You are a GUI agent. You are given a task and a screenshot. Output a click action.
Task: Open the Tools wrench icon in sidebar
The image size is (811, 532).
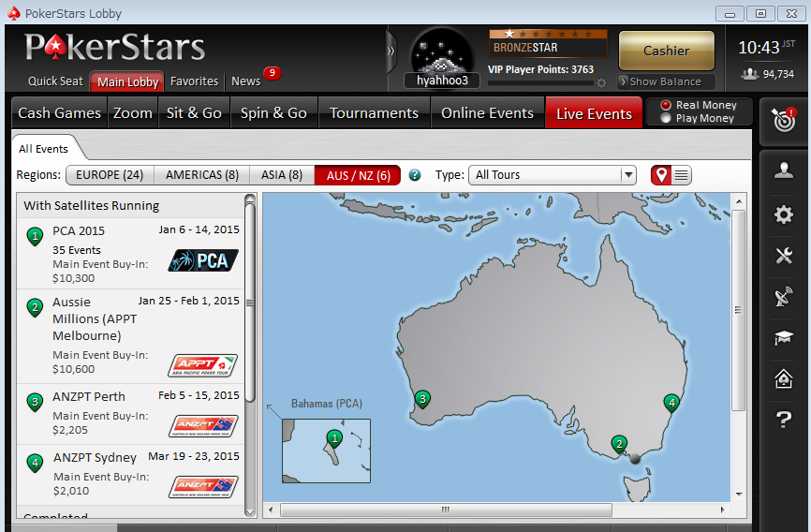784,256
